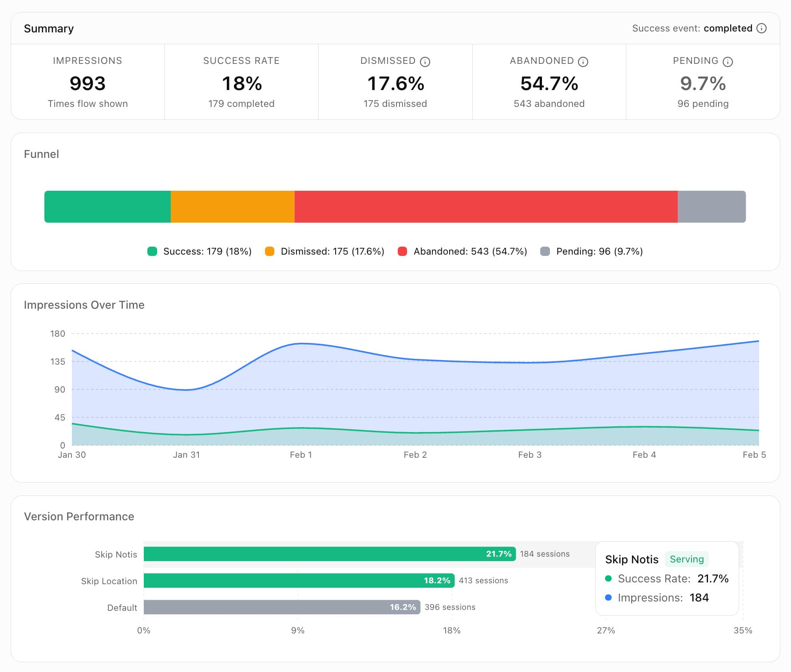This screenshot has width=791, height=672.
Task: Select the Impressions summary card
Action: click(87, 82)
